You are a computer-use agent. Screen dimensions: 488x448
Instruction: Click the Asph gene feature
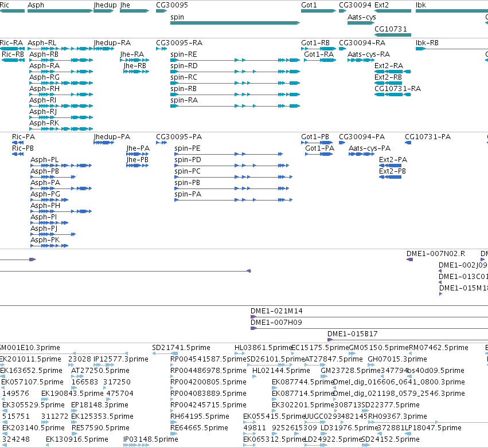click(60, 11)
